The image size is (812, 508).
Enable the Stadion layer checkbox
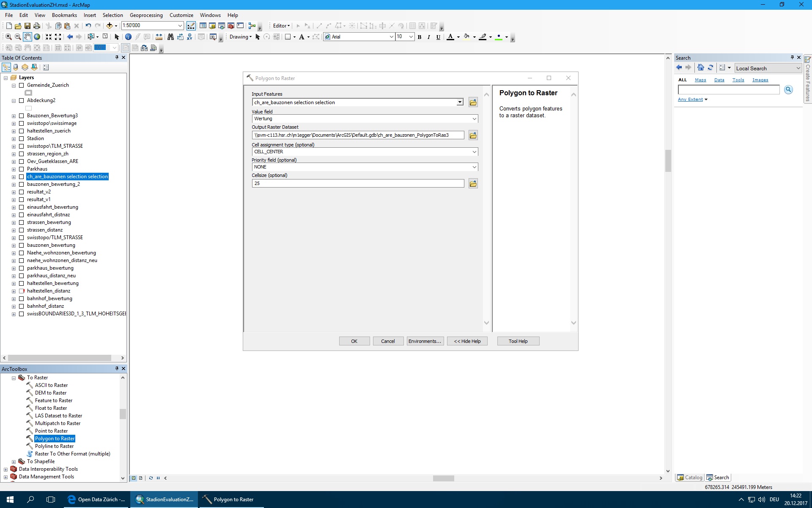(x=21, y=138)
